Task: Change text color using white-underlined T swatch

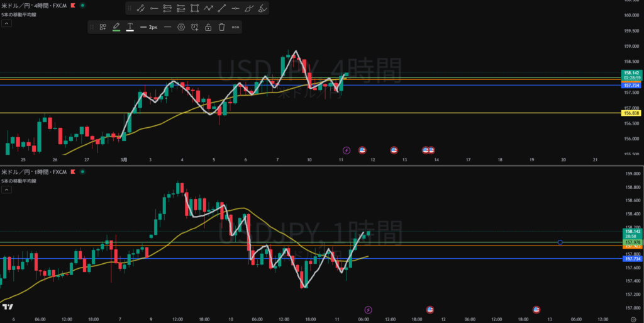Action: click(x=130, y=27)
